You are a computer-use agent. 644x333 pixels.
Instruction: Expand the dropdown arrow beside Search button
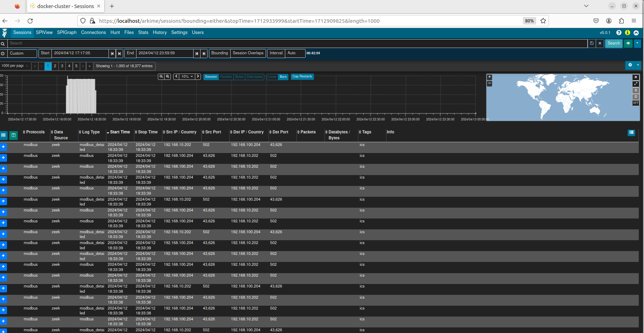point(637,43)
